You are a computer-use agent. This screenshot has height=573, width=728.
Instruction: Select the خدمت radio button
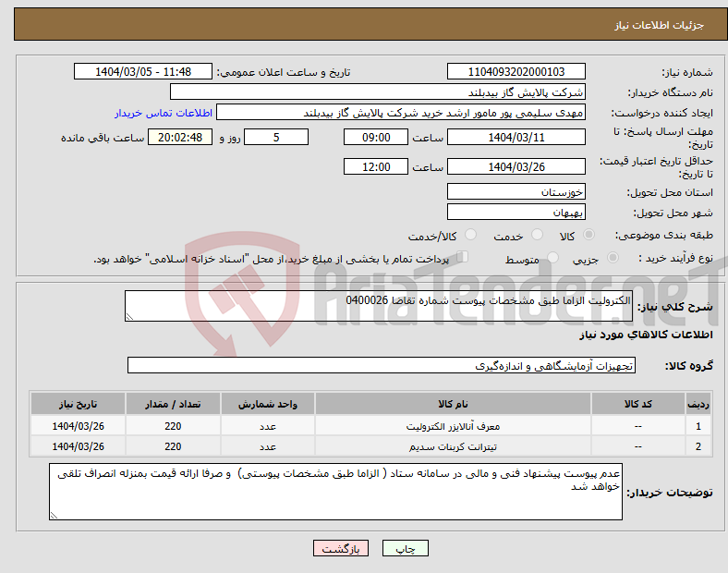click(537, 235)
